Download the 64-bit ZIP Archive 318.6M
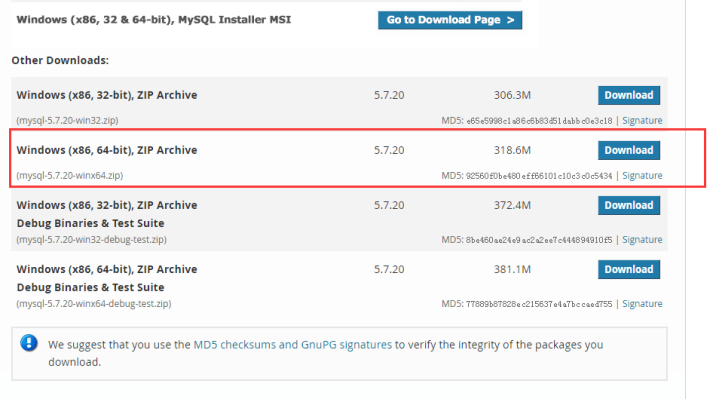 point(629,150)
